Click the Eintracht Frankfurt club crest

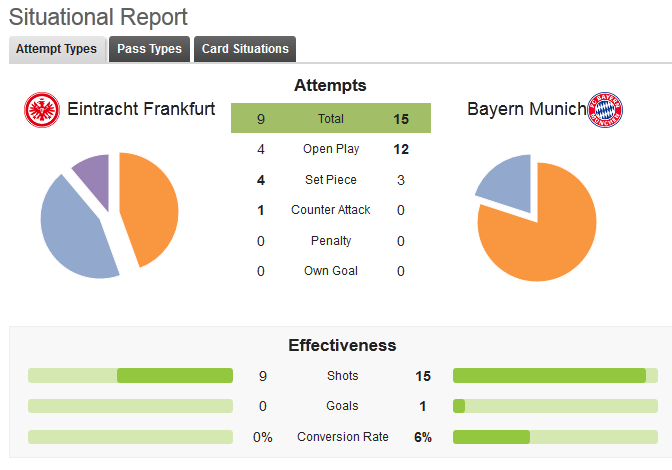coord(42,110)
